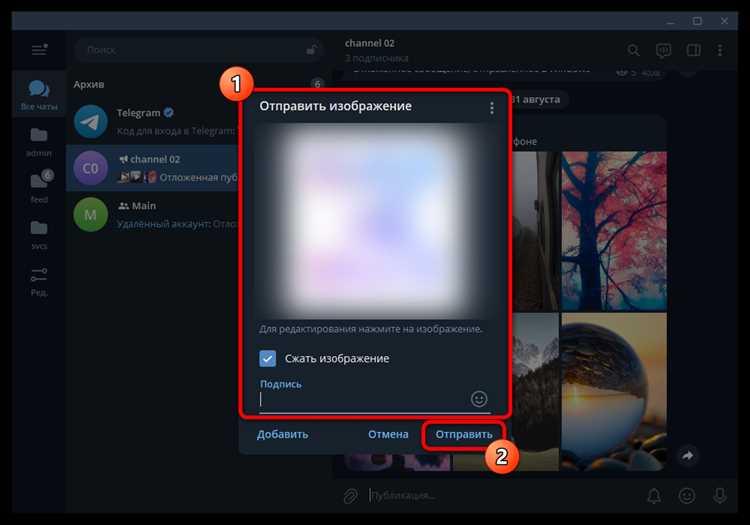Switch to the admin folder tab
This screenshot has height=525, width=750.
click(x=39, y=142)
